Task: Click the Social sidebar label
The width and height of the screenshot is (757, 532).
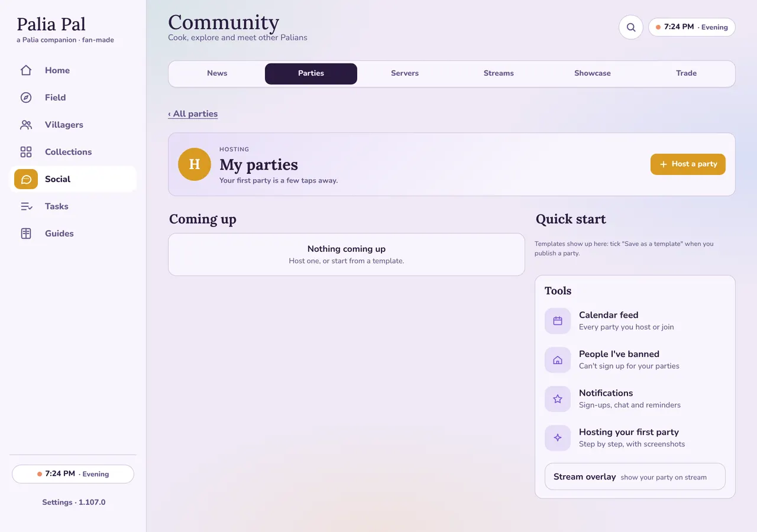Action: point(57,179)
